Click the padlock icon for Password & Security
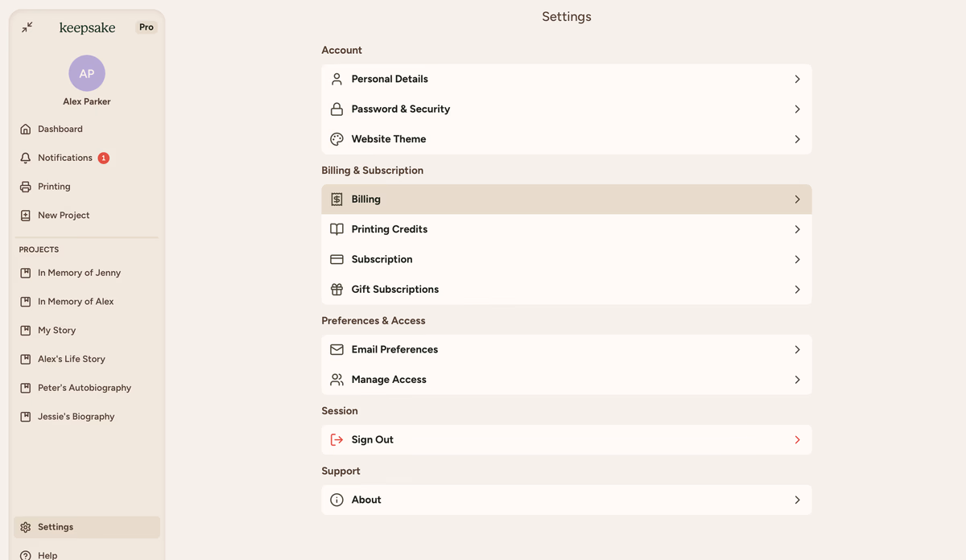Viewport: 966px width, 560px height. tap(336, 109)
